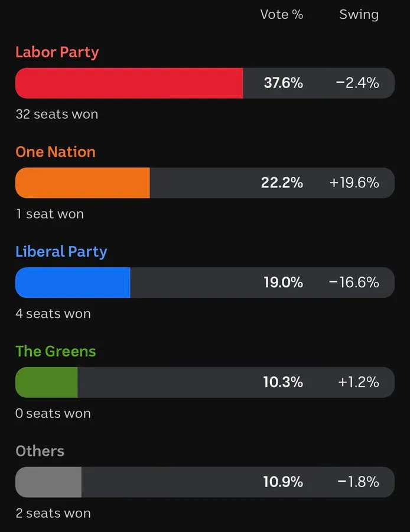410x532 pixels.
Task: Click One Nation's +19.6% swing value
Action: [x=354, y=183]
